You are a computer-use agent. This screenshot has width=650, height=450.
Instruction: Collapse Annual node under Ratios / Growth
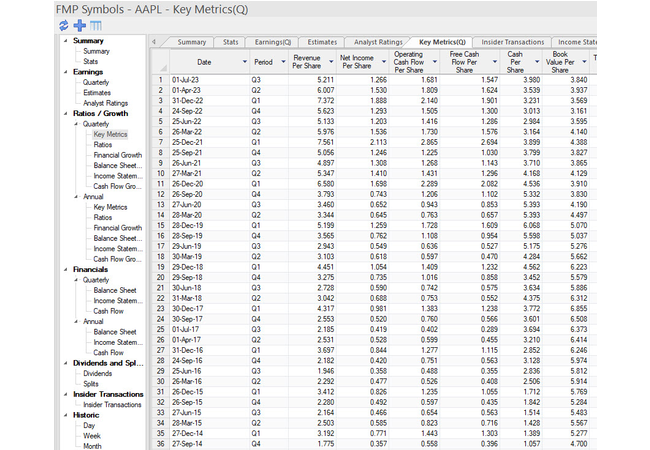click(76, 197)
